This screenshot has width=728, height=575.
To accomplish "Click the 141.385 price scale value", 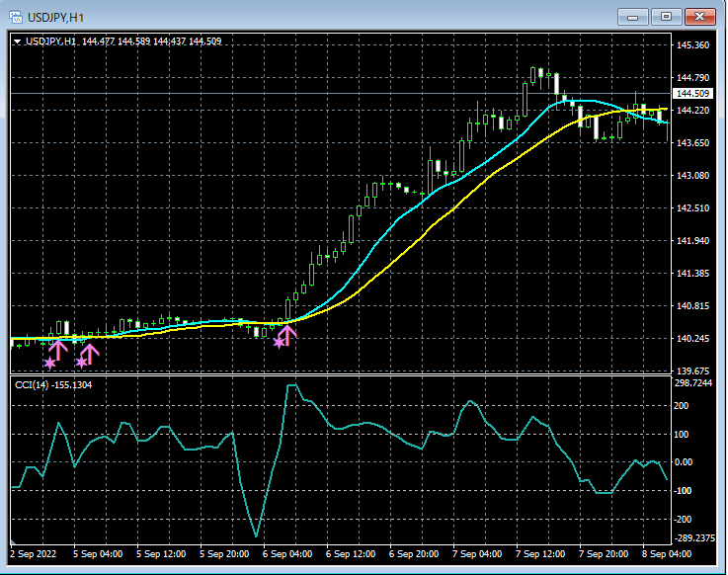I will pos(692,273).
